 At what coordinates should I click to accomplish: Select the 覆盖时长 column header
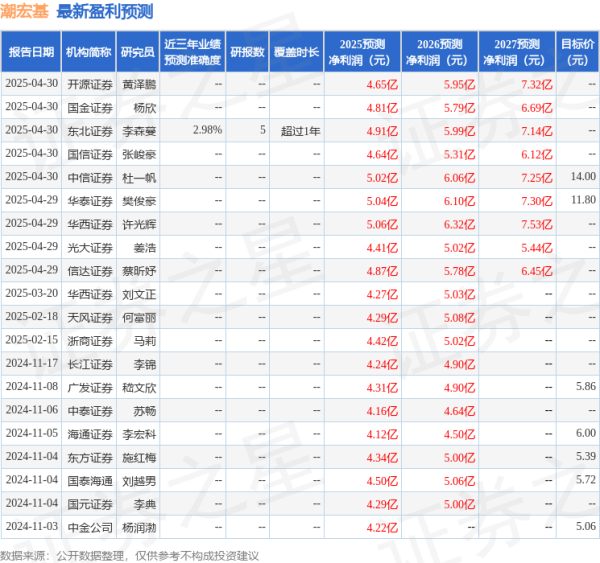(x=296, y=51)
